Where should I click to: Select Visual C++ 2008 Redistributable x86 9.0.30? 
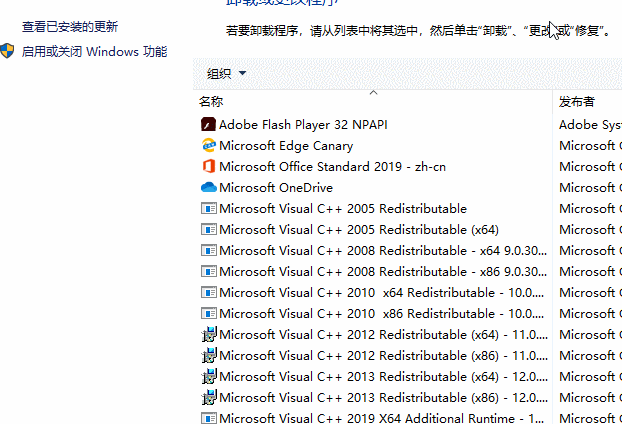[383, 272]
